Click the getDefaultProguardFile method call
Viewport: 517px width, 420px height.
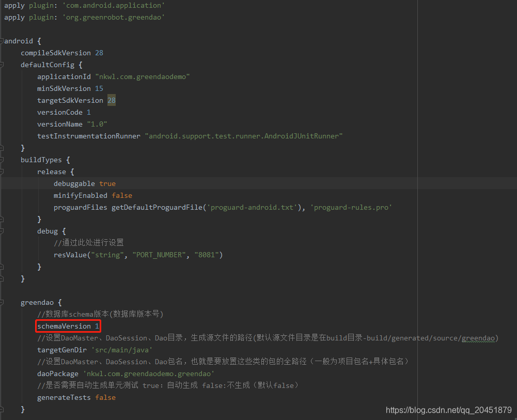point(157,207)
